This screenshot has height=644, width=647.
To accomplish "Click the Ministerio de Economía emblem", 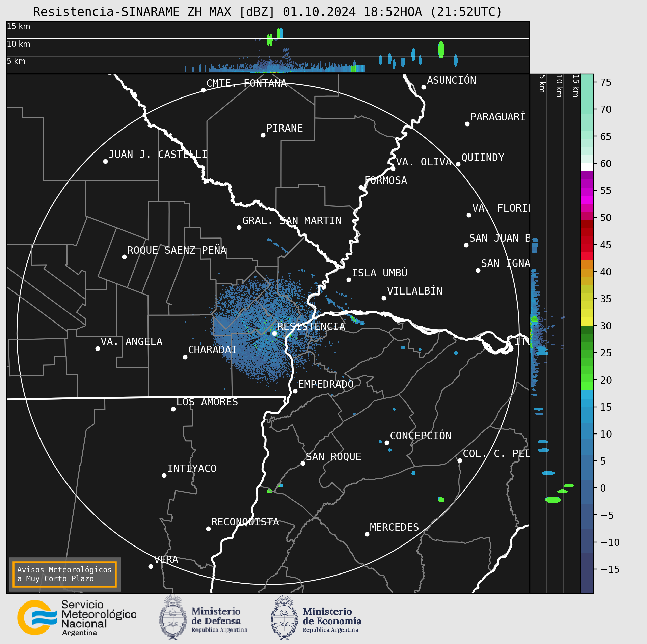I will tap(284, 617).
